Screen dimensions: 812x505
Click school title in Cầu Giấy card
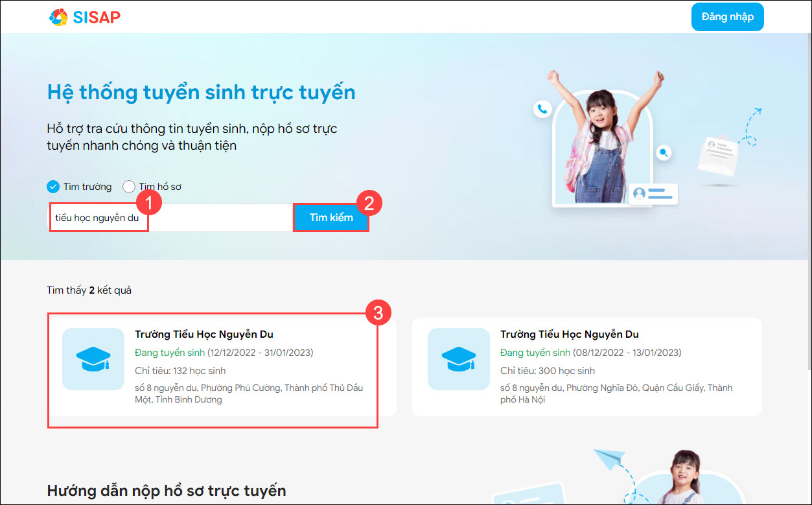(570, 335)
